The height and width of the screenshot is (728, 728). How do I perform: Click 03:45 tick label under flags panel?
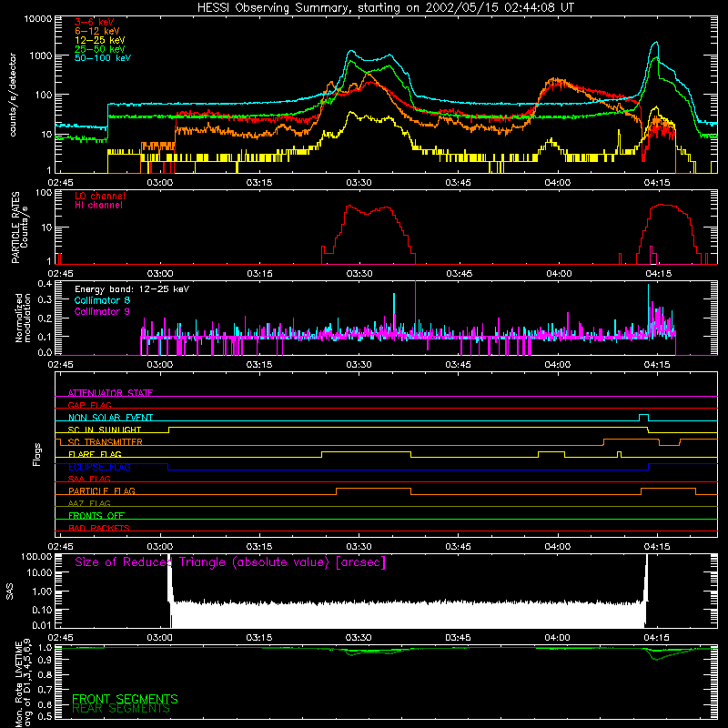click(x=459, y=547)
